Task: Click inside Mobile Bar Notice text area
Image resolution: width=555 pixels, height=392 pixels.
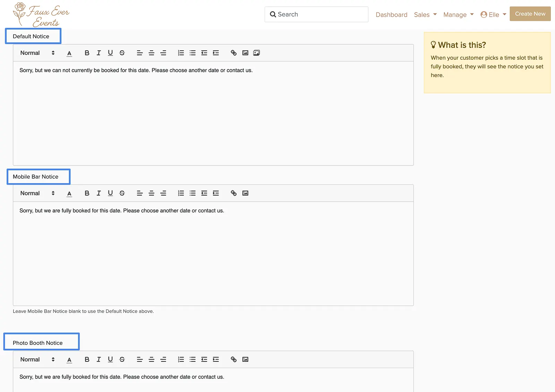Action: coord(213,254)
